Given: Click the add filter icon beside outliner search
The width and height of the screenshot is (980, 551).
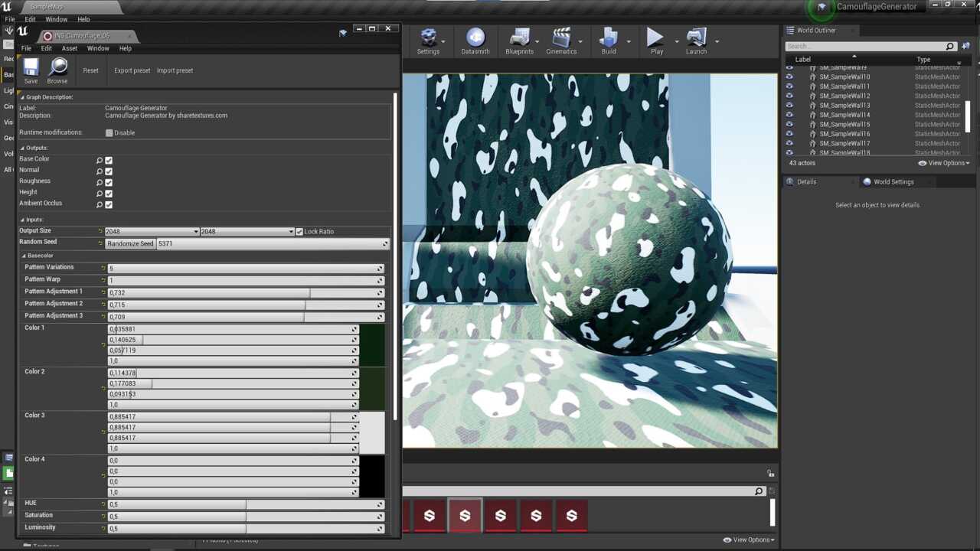Looking at the screenshot, I should tap(965, 46).
